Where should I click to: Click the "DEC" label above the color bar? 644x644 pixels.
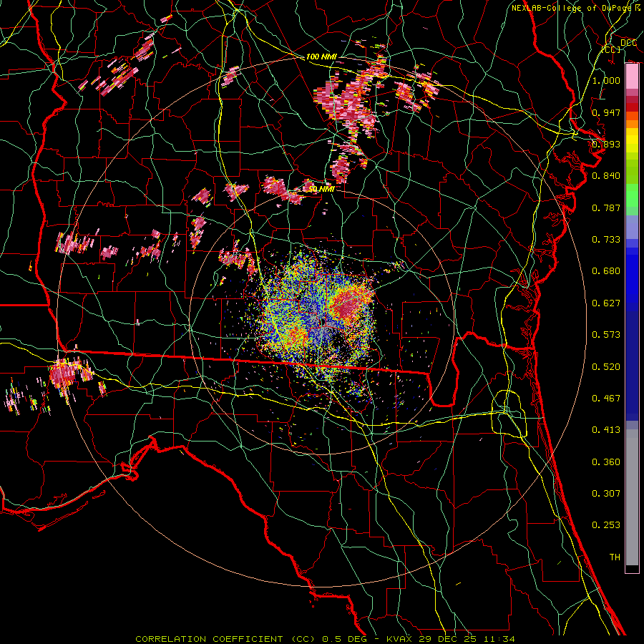coord(629,43)
